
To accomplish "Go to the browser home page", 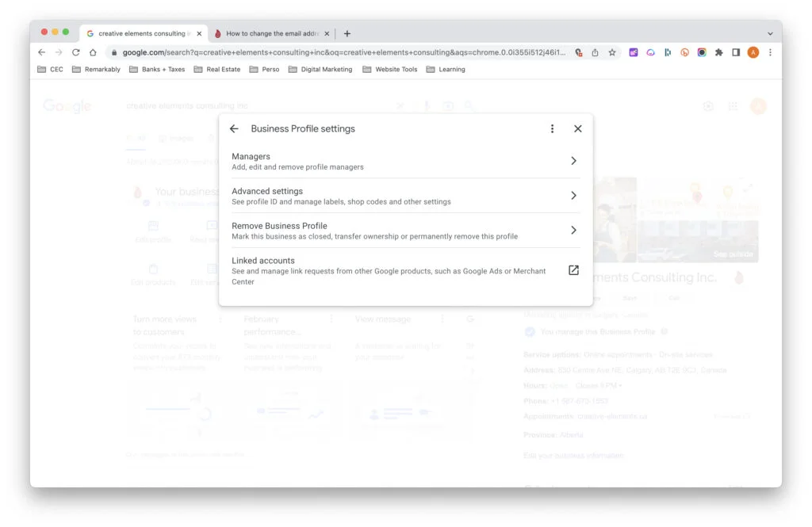I will tap(93, 52).
